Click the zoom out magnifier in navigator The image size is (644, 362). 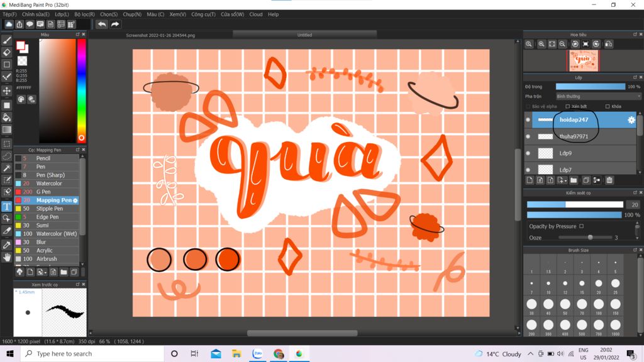[x=562, y=44]
